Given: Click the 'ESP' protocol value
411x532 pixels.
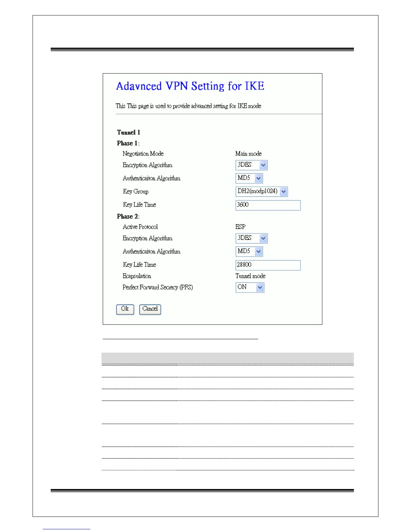Looking at the screenshot, I should (x=240, y=227).
